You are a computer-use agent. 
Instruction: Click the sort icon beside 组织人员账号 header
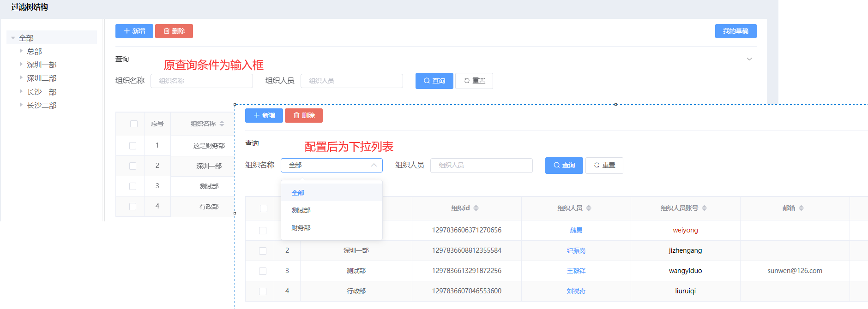pyautogui.click(x=704, y=208)
